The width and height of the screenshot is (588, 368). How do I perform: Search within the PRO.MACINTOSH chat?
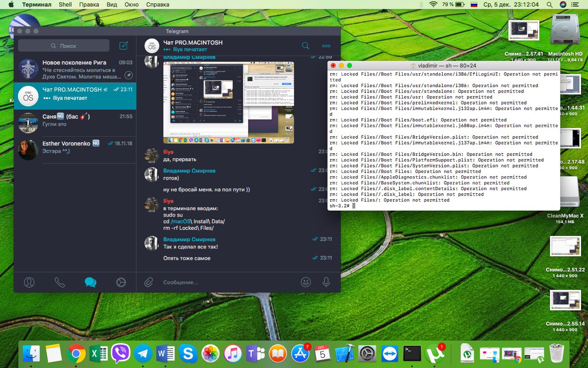click(305, 46)
